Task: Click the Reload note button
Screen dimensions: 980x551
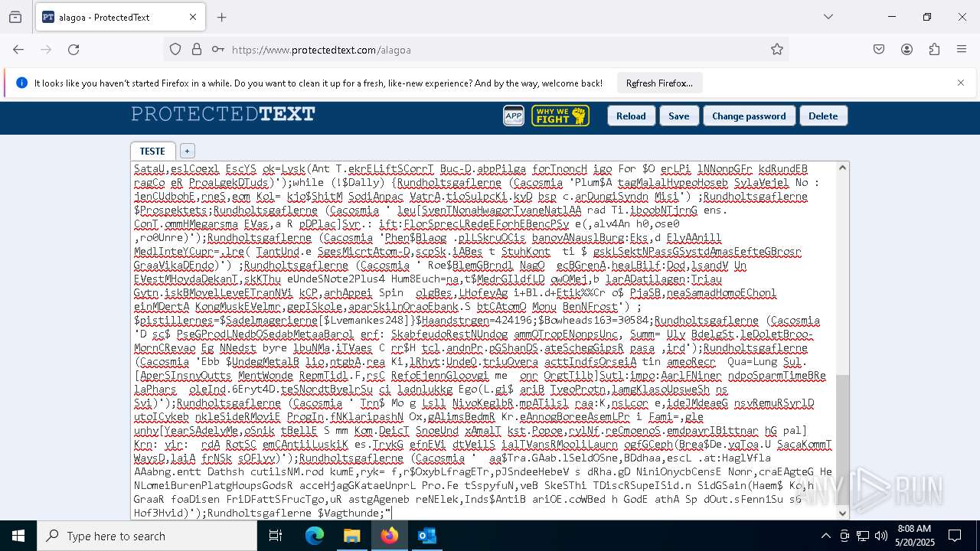Action: point(631,116)
